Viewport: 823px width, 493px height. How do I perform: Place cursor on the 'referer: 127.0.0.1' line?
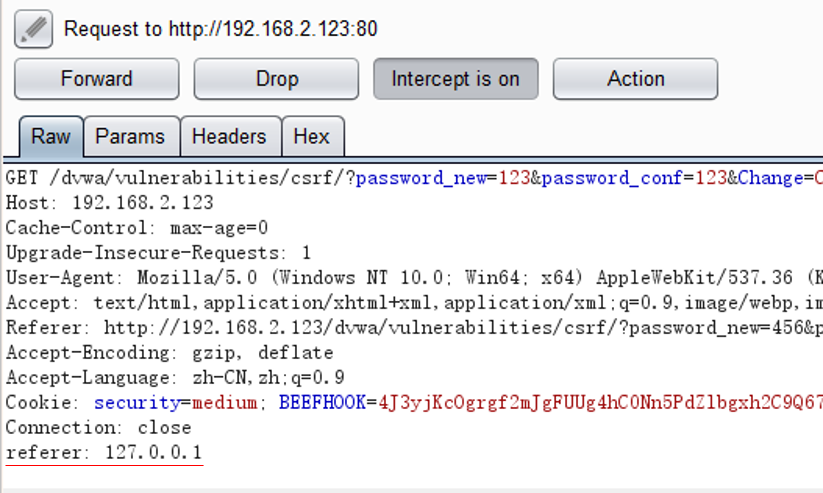point(104,453)
